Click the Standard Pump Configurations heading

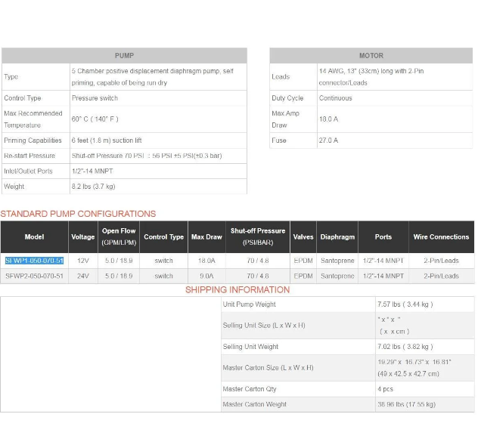tap(78, 215)
